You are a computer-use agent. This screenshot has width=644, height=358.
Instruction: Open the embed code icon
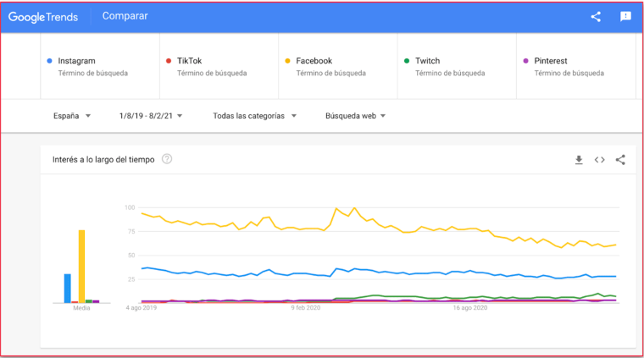point(599,159)
